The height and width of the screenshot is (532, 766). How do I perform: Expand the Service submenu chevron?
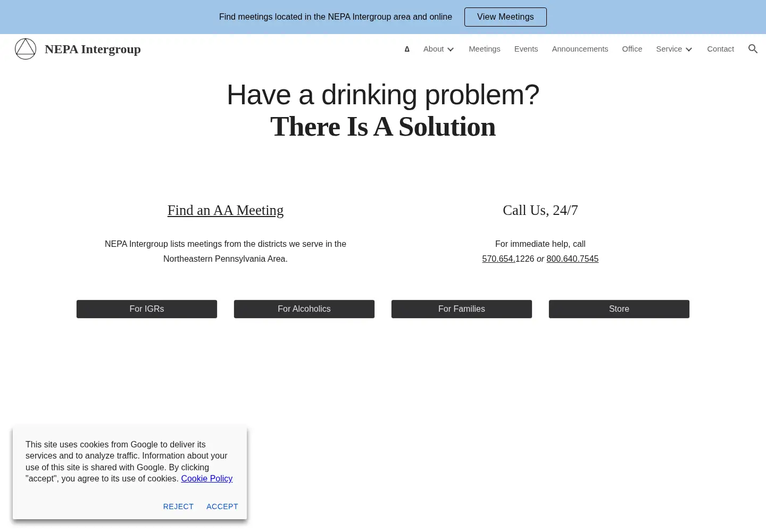(689, 49)
